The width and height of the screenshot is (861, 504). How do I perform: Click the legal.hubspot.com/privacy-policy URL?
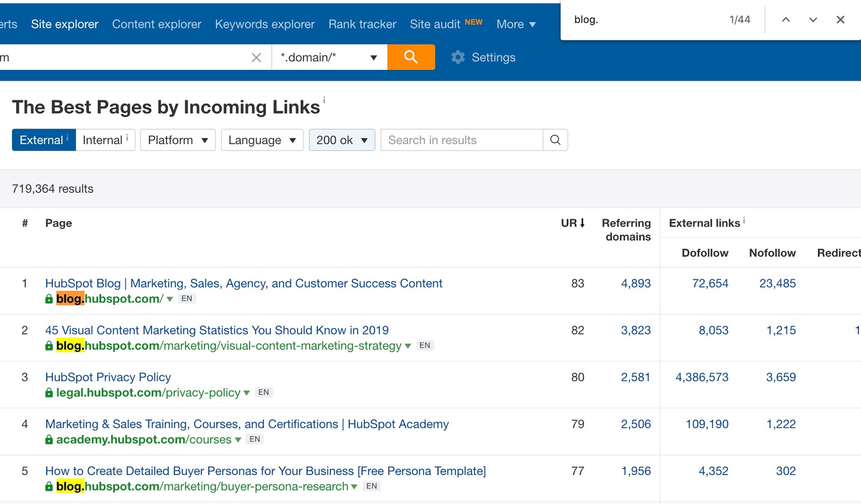(148, 393)
